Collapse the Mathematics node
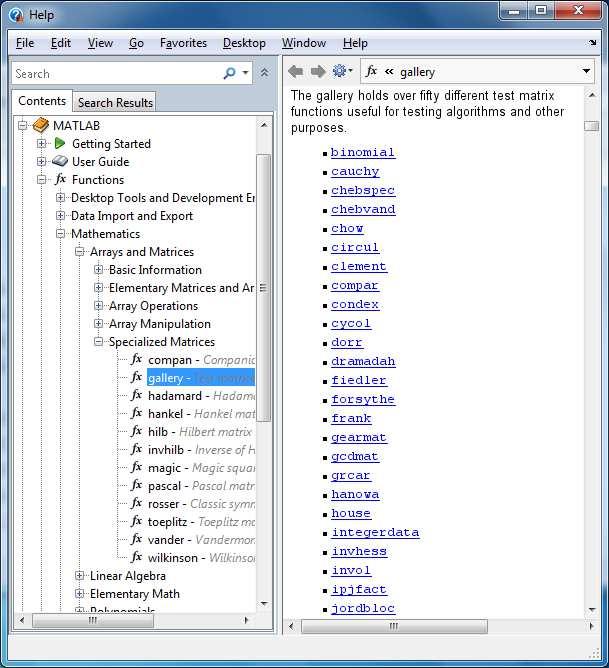609x668 pixels. coord(60,233)
